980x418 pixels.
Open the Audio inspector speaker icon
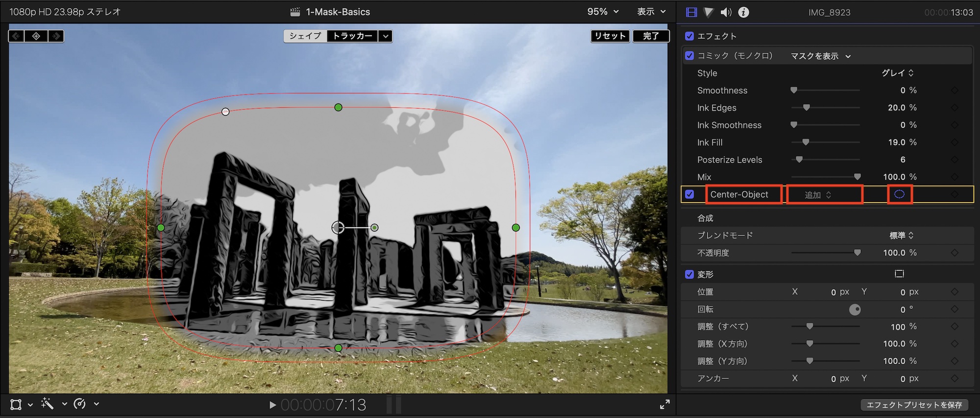tap(726, 12)
